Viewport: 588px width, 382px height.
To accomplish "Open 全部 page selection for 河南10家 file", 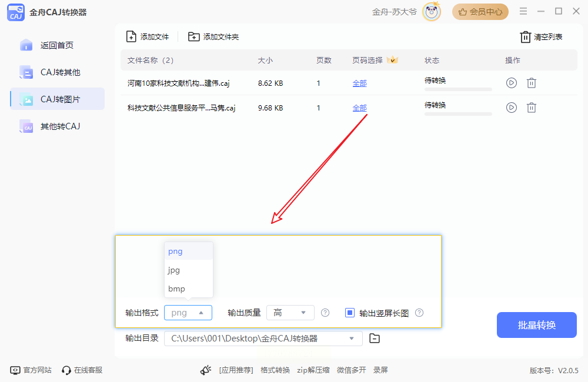I will click(x=359, y=83).
